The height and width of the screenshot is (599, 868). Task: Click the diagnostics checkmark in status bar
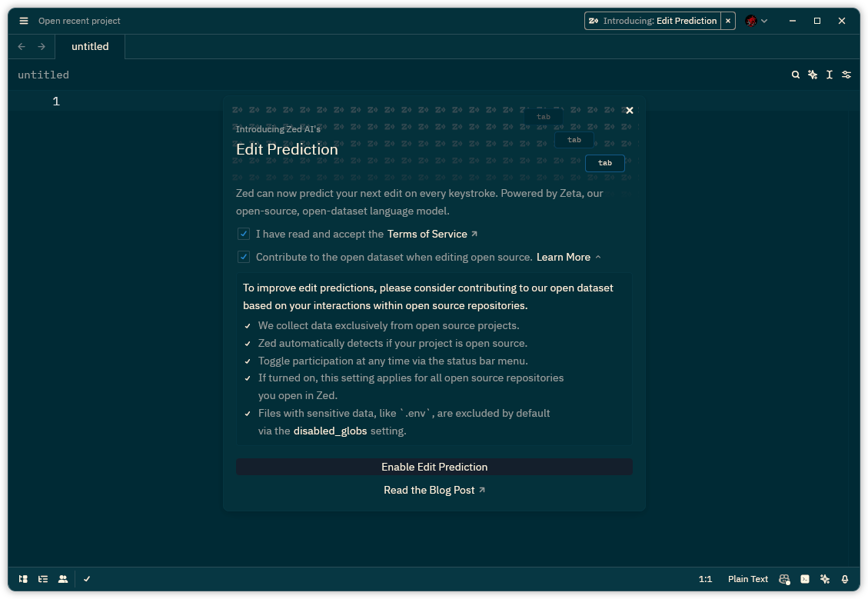click(87, 579)
